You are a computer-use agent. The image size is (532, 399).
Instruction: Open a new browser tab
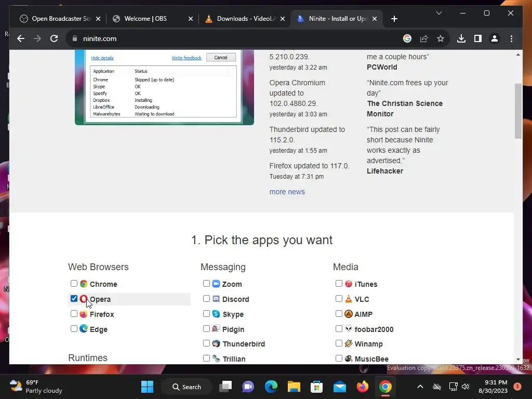[394, 19]
